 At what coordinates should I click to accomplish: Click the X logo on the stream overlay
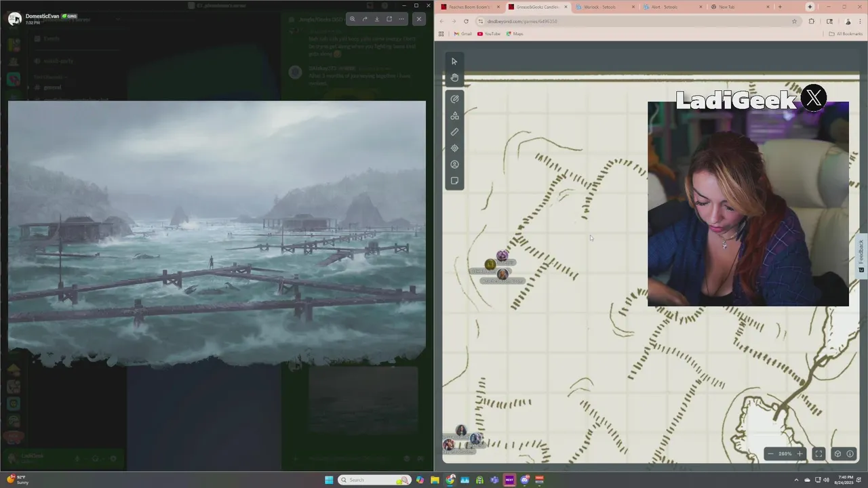pyautogui.click(x=814, y=98)
